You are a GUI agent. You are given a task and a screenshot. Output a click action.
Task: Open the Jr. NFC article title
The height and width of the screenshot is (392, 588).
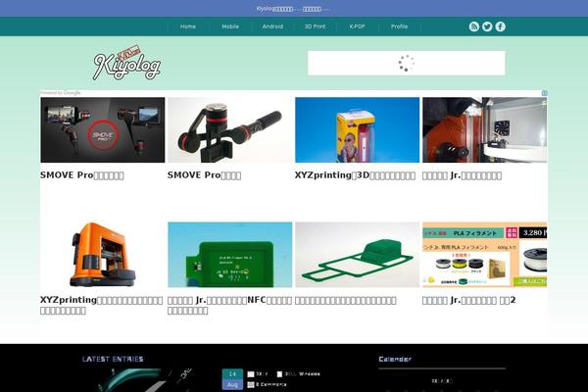tap(229, 305)
